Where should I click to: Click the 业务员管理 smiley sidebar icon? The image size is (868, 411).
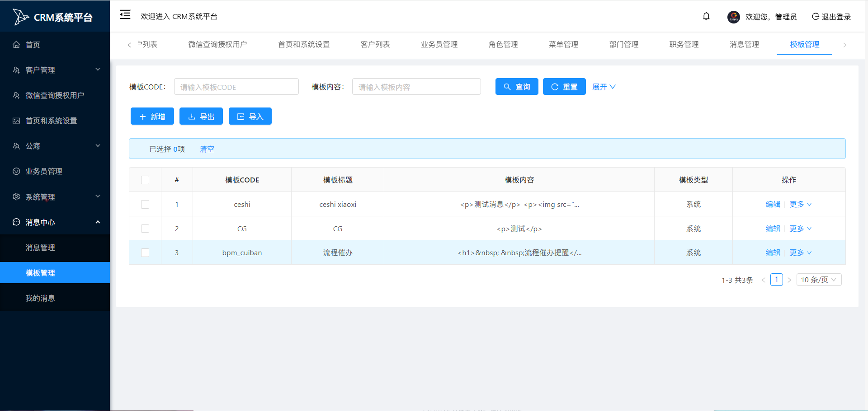coord(16,171)
